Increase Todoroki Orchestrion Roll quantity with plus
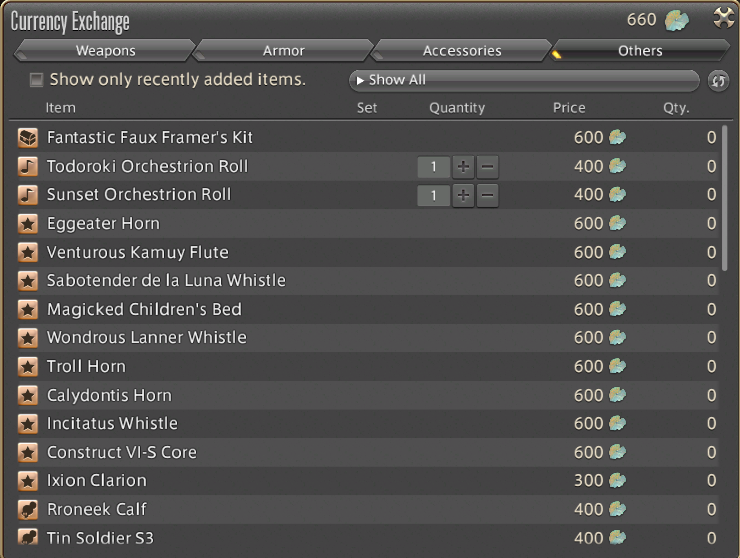This screenshot has width=740, height=558. [x=463, y=167]
